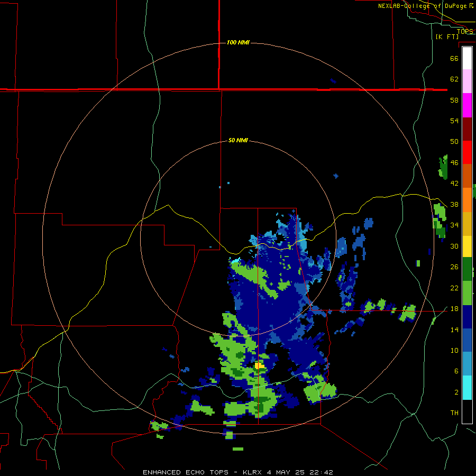Pick the bright red legend swatch
The height and width of the screenshot is (476, 476).
tap(467, 152)
